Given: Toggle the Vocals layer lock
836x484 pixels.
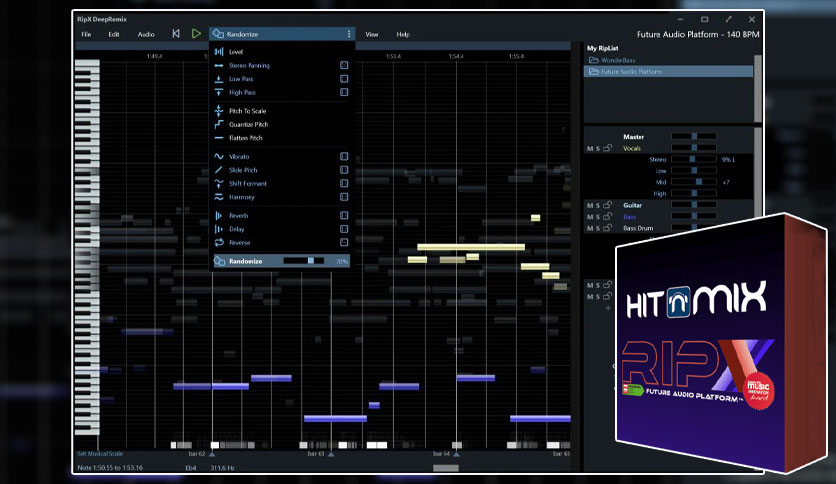Looking at the screenshot, I should (x=607, y=148).
